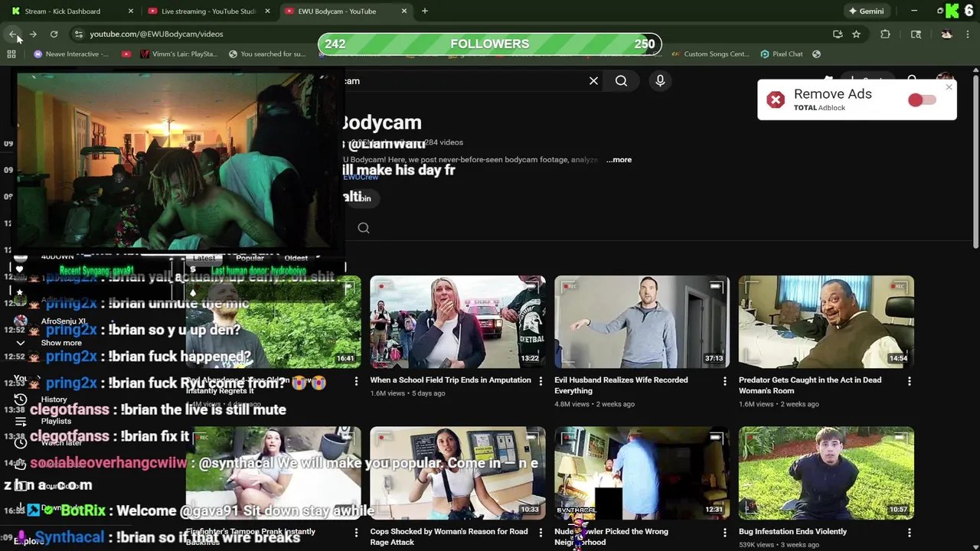Open Neave Interactive bookmark
980x551 pixels.
71,54
